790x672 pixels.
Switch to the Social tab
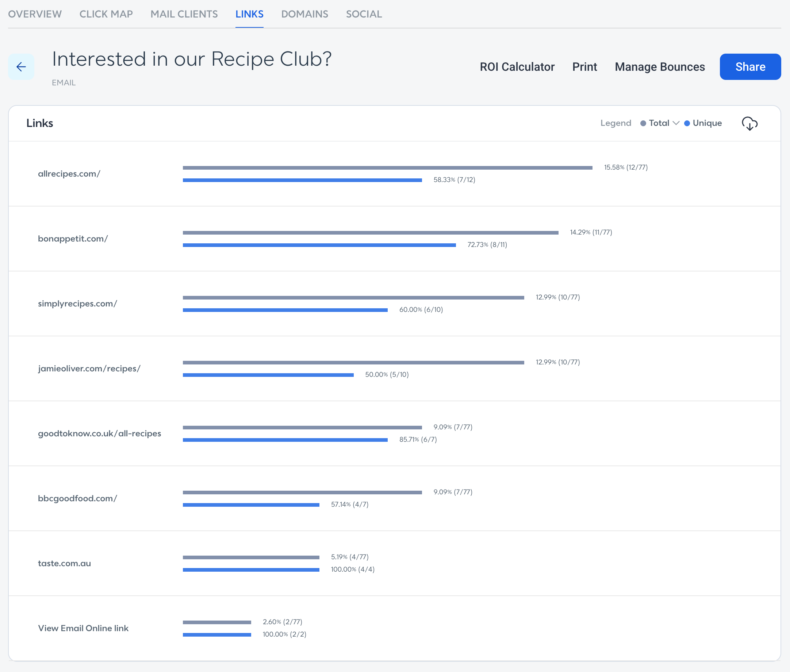point(364,14)
